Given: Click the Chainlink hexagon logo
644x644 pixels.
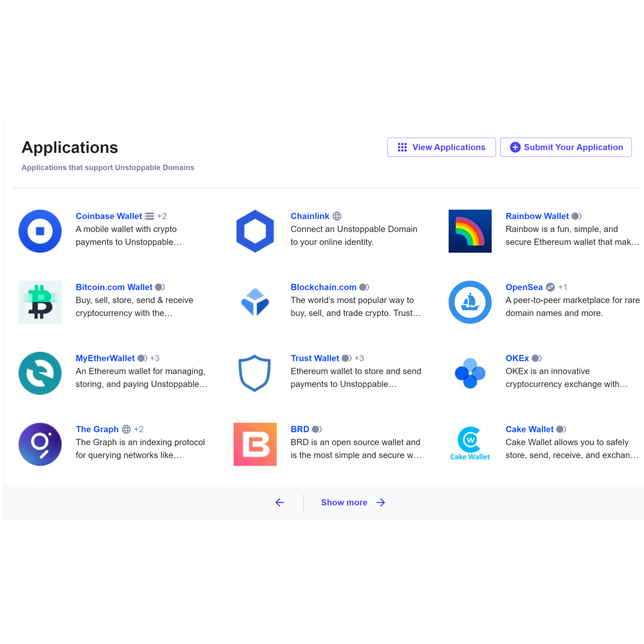Looking at the screenshot, I should [255, 231].
